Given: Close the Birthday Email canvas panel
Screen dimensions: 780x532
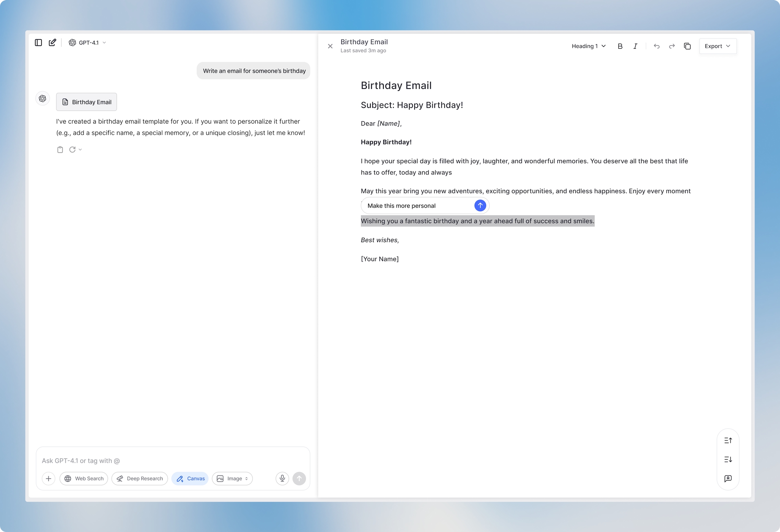Looking at the screenshot, I should coord(330,46).
